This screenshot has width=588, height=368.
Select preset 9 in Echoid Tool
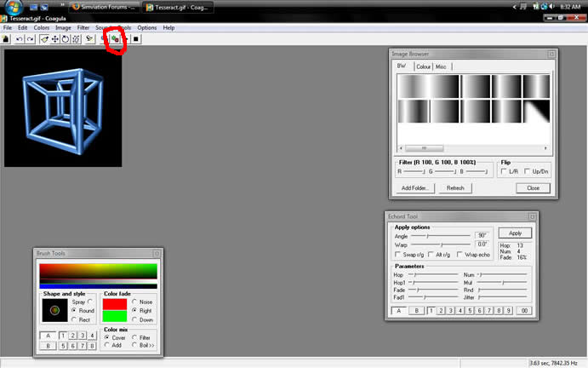[x=508, y=311]
